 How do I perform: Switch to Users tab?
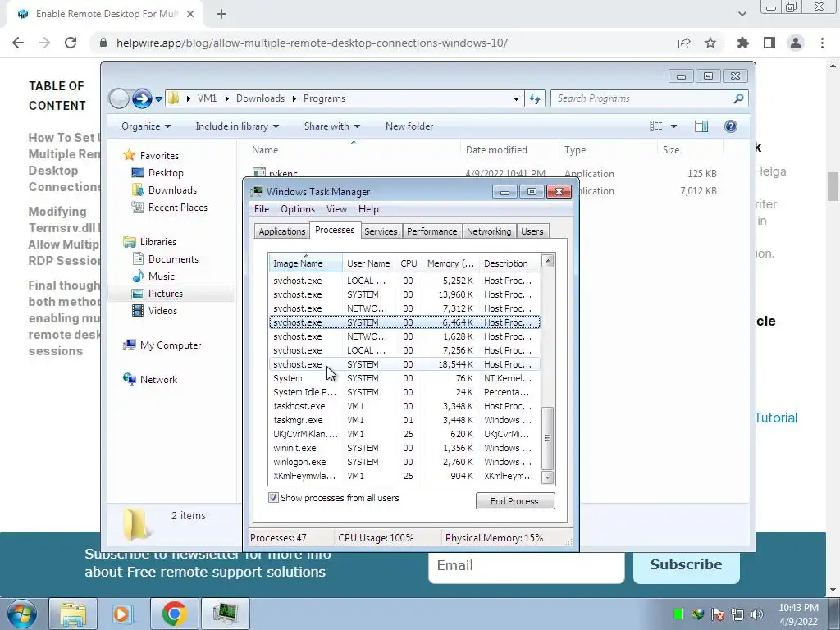click(532, 231)
